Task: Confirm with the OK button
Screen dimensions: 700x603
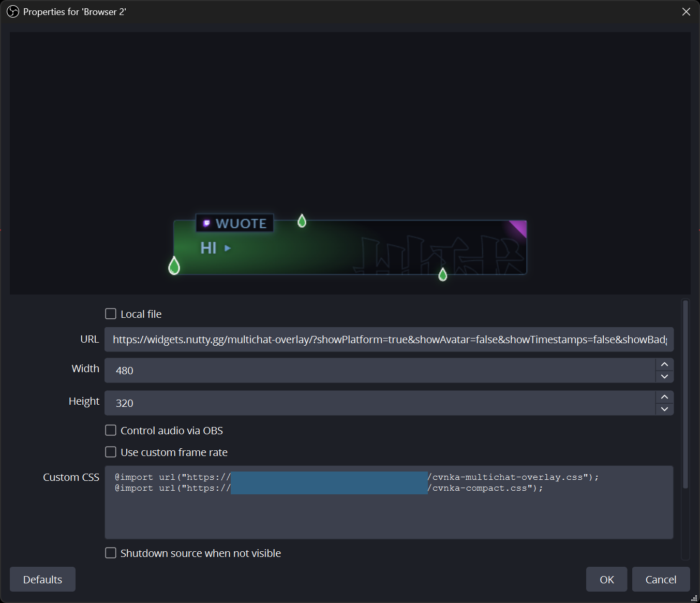Action: tap(606, 579)
